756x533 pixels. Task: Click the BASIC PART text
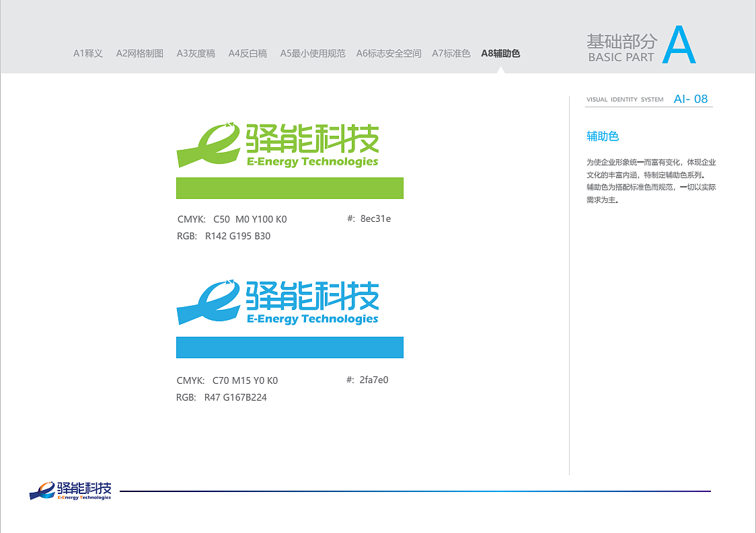tap(621, 57)
